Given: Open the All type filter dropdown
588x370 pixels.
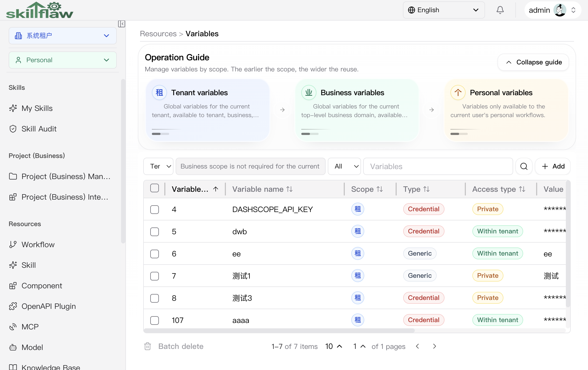Looking at the screenshot, I should 344,166.
